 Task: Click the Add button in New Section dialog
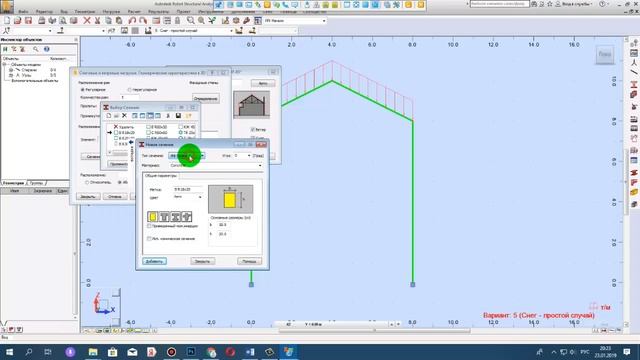(154, 261)
